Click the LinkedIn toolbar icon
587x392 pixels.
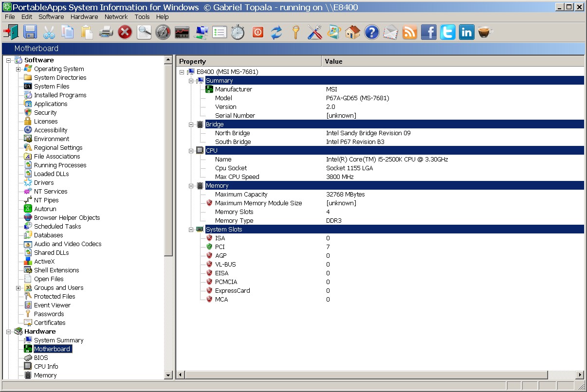(x=466, y=32)
